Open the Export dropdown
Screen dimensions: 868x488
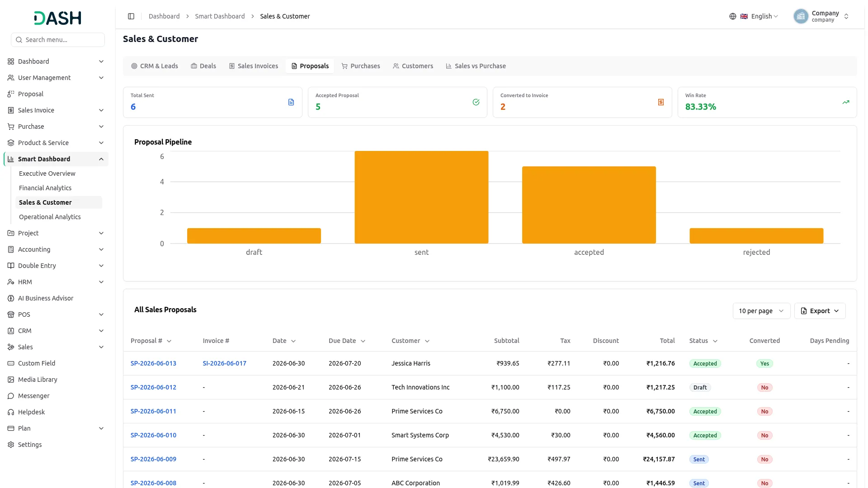pyautogui.click(x=820, y=311)
